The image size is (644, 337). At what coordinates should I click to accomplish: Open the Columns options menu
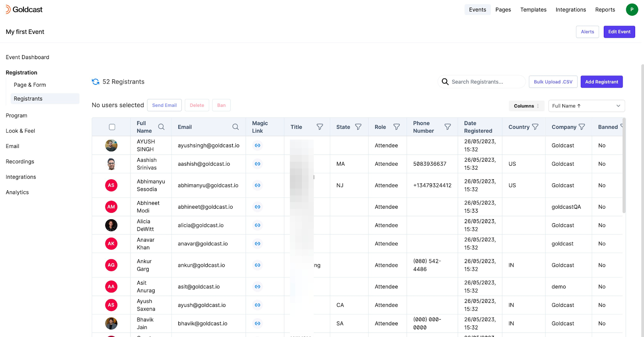(526, 106)
